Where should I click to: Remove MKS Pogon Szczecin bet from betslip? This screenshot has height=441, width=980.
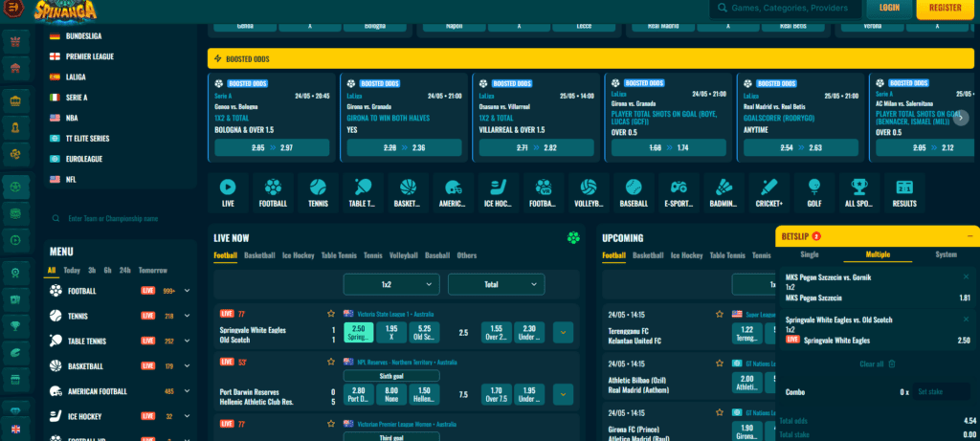966,276
